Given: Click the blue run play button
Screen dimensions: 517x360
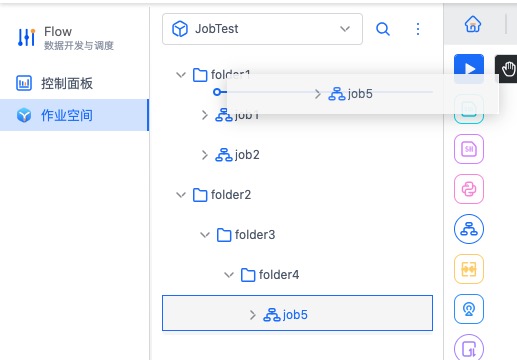Looking at the screenshot, I should (x=469, y=69).
